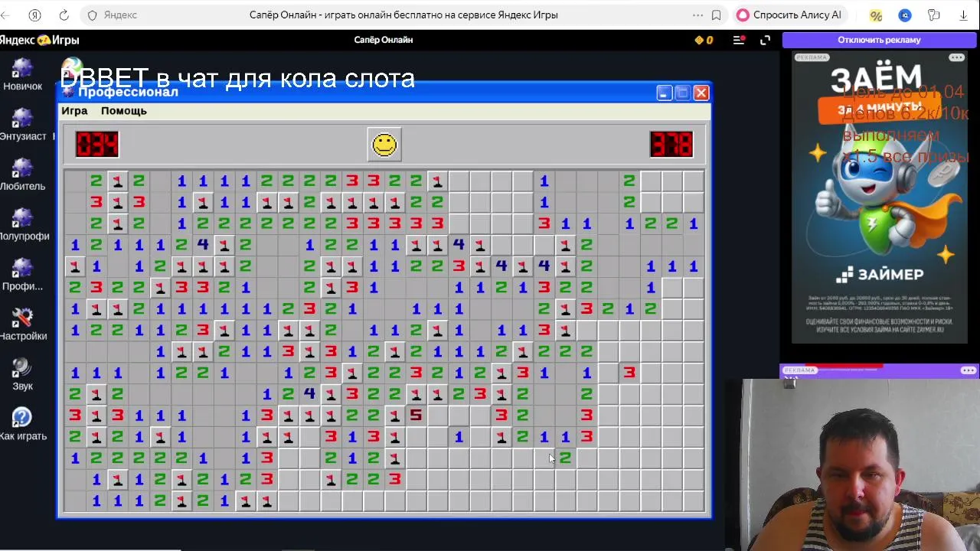Select the Любитель difficulty icon
Screen dimensions: 980x551
[22, 168]
